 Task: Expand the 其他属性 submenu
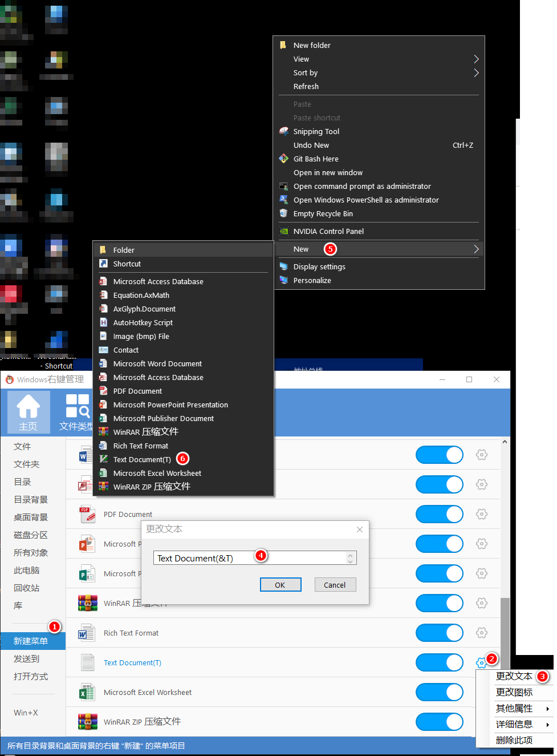tap(515, 708)
